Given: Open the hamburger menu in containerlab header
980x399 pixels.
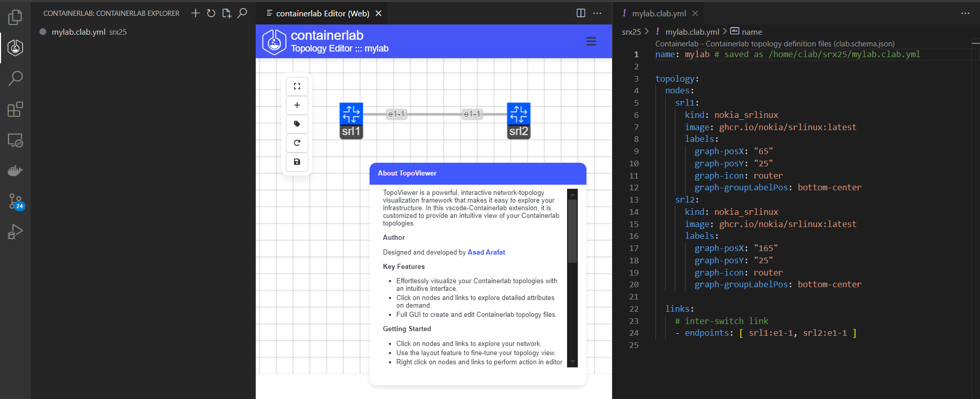Looking at the screenshot, I should point(591,41).
